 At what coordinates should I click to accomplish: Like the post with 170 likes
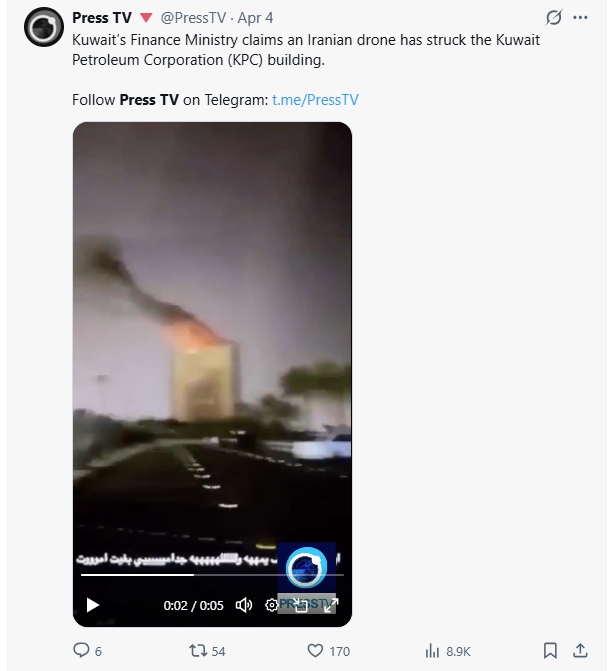[x=329, y=651]
